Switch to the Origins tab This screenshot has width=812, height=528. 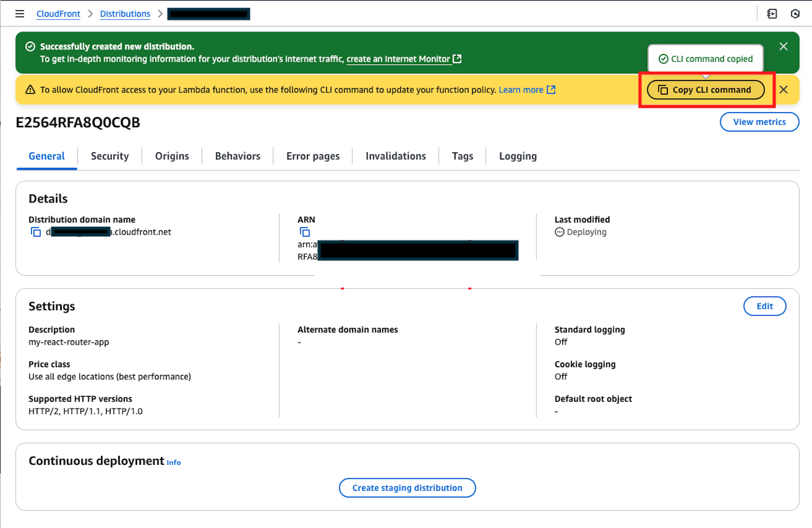[x=172, y=156]
